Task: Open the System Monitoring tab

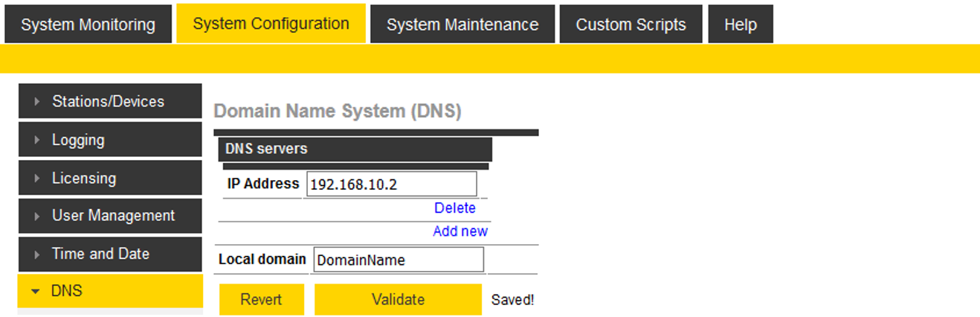Action: point(88,25)
